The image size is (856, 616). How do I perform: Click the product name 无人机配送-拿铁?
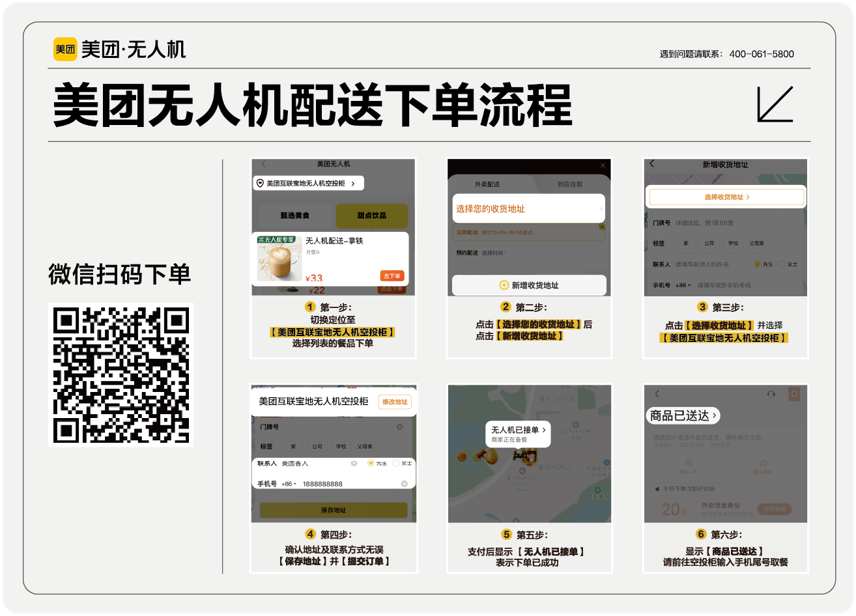tap(334, 241)
